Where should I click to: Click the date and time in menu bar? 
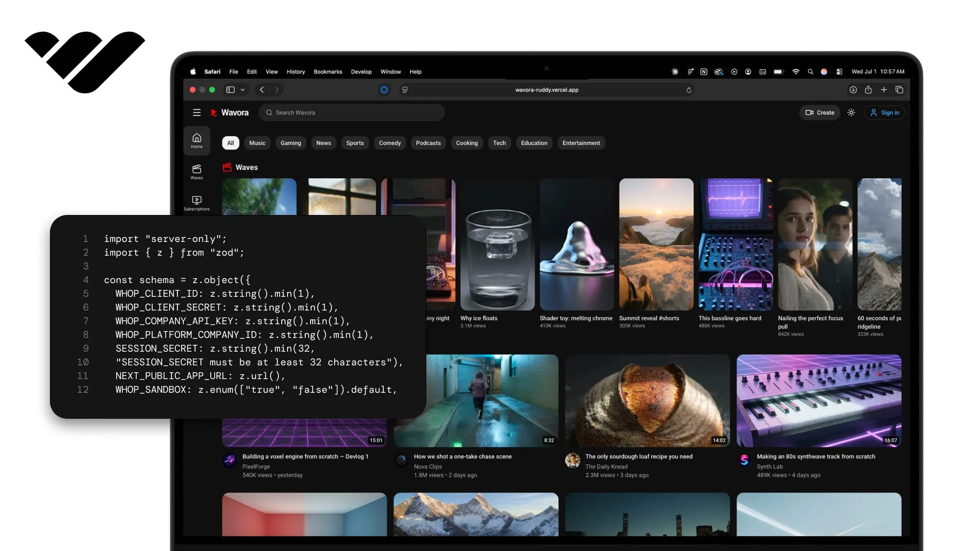click(x=878, y=72)
